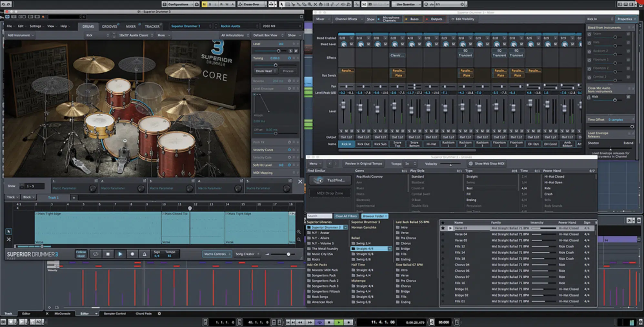Open Macro Controls dropdown
The width and height of the screenshot is (644, 327).
(217, 254)
